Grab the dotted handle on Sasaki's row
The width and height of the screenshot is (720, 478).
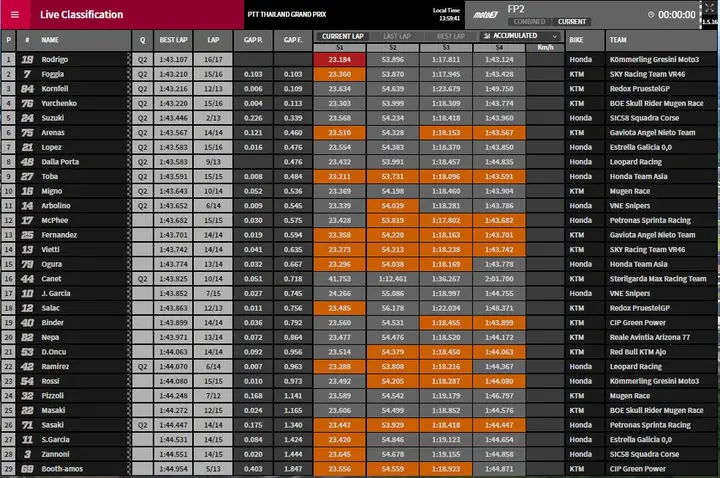(129, 425)
